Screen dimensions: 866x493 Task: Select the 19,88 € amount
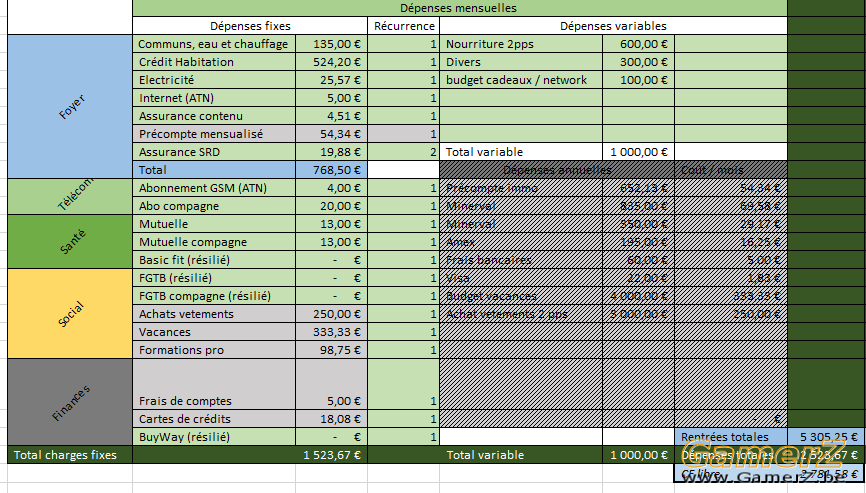point(331,152)
